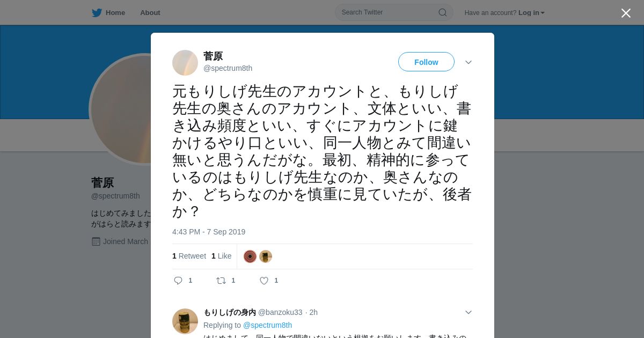View the 1 Retweet list

[189, 256]
